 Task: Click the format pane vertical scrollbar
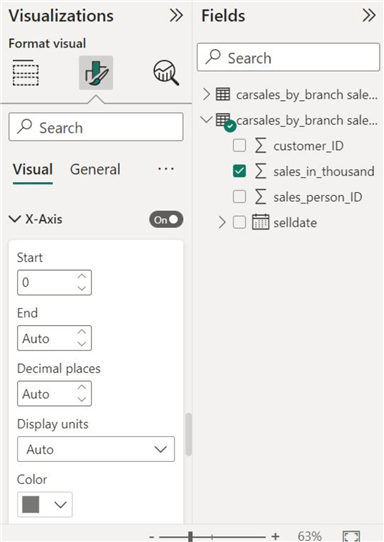pyautogui.click(x=188, y=434)
